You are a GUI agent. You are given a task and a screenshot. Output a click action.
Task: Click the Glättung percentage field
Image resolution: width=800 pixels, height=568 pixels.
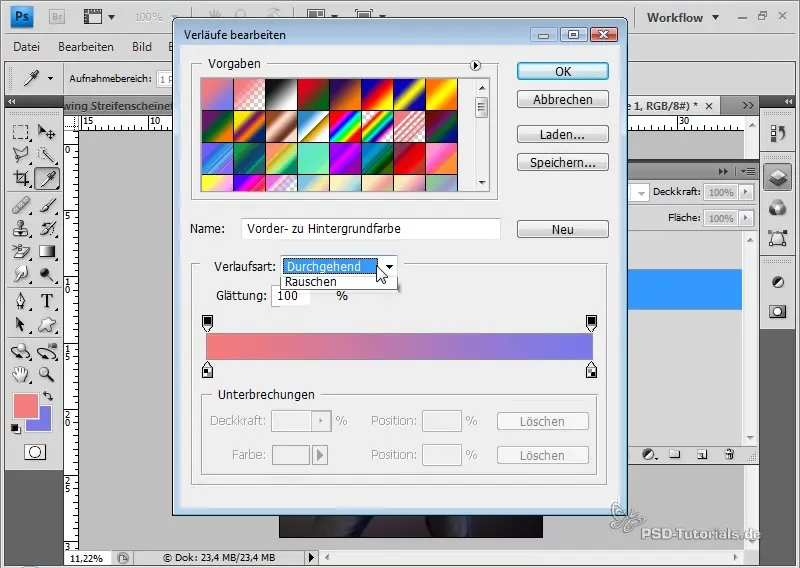[291, 295]
